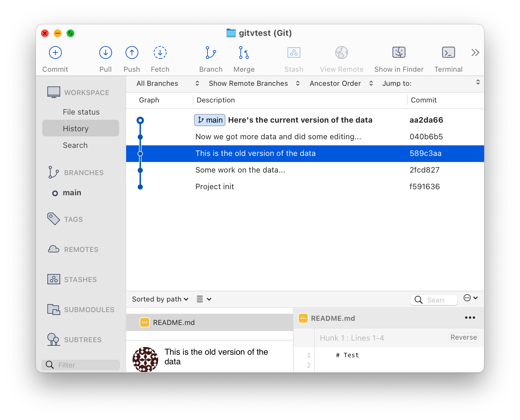Click the Branch toolbar icon
The image size is (520, 420).
[210, 52]
